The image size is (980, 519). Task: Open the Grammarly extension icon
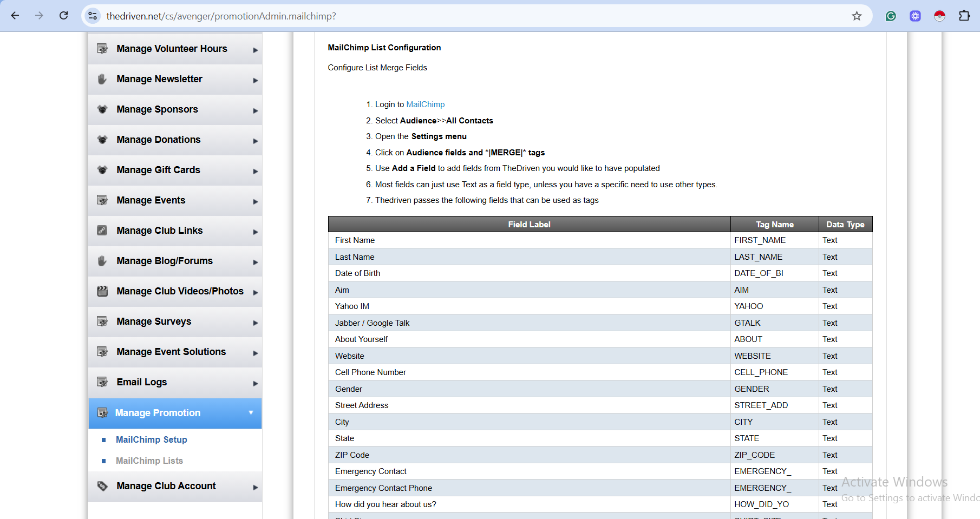(891, 16)
